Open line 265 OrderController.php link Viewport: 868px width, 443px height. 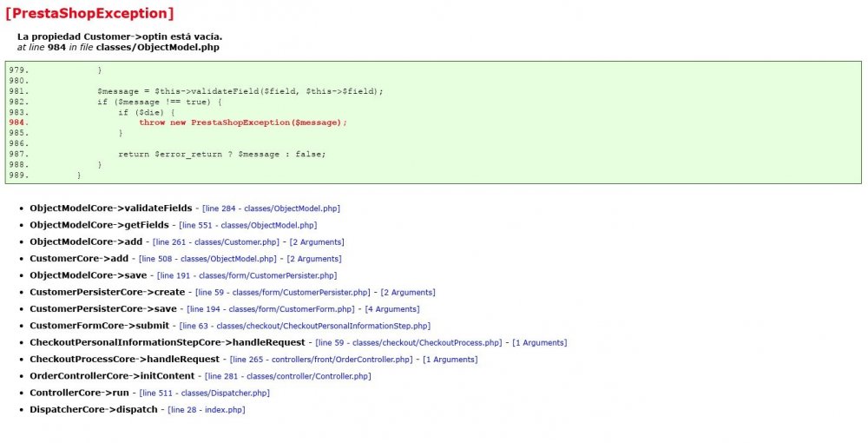[321, 360]
